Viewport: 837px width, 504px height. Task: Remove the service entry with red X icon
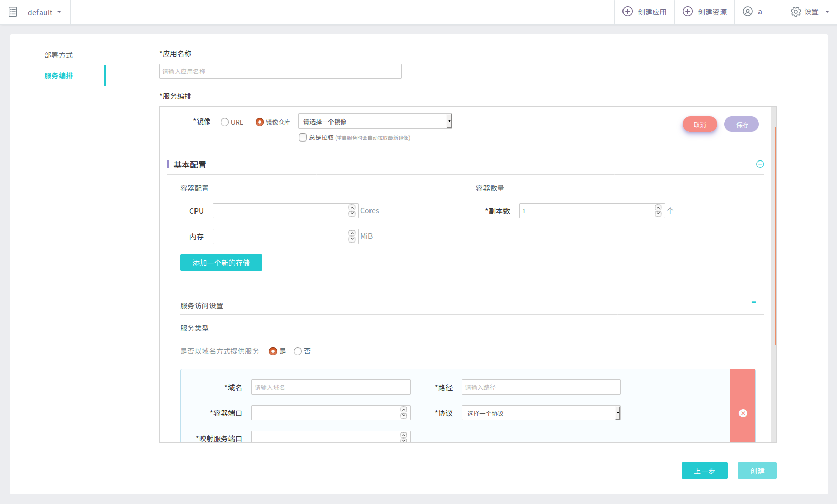click(743, 413)
